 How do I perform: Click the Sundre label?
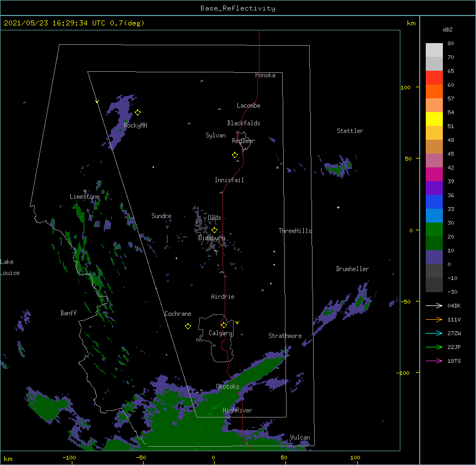pyautogui.click(x=161, y=216)
